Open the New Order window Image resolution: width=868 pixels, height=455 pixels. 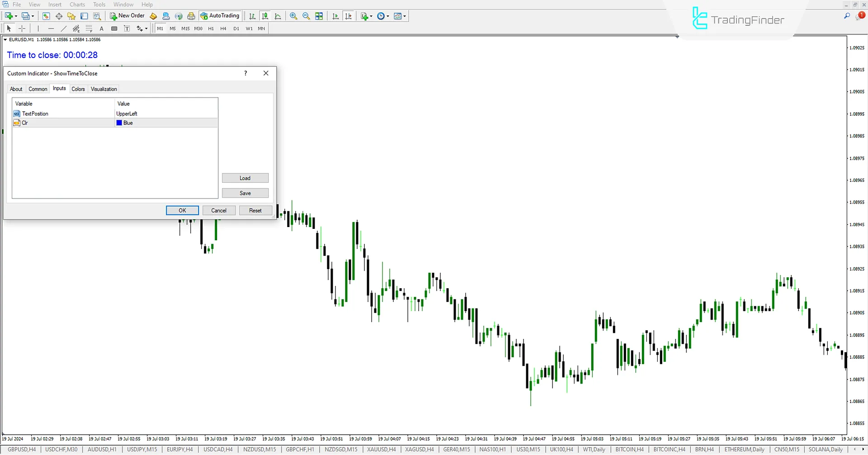[127, 16]
